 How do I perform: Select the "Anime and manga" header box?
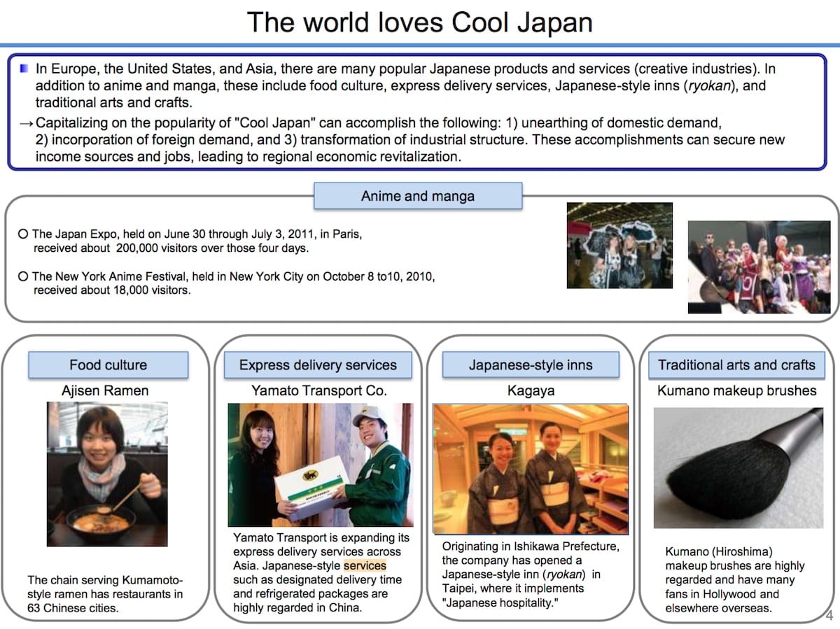tap(417, 196)
